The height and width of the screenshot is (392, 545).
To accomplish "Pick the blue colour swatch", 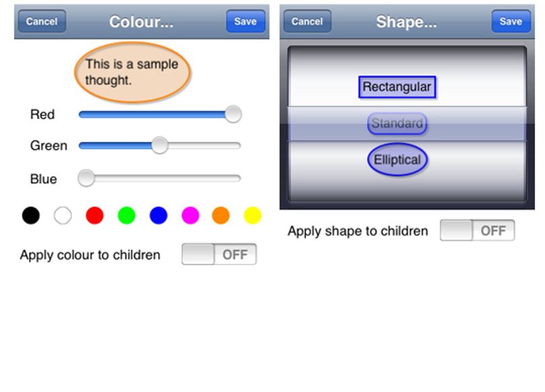I will [x=159, y=215].
